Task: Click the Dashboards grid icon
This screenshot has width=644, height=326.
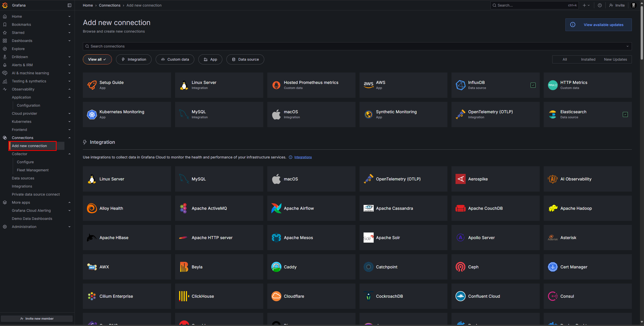Action: [5, 41]
